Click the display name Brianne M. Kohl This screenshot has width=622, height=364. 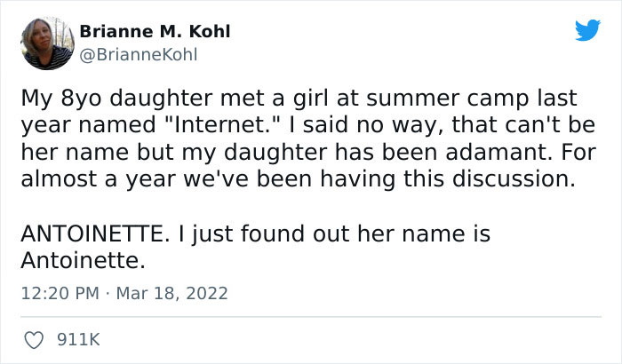(x=155, y=31)
